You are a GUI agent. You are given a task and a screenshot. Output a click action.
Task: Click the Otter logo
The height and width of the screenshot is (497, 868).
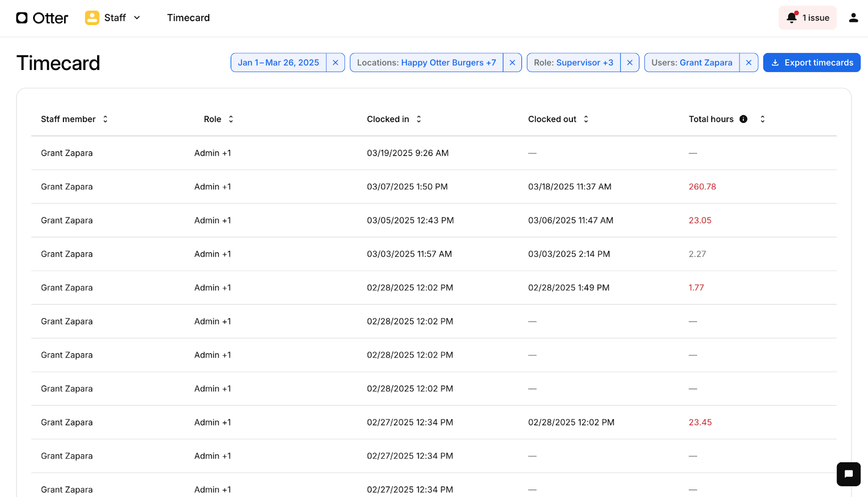pyautogui.click(x=42, y=18)
